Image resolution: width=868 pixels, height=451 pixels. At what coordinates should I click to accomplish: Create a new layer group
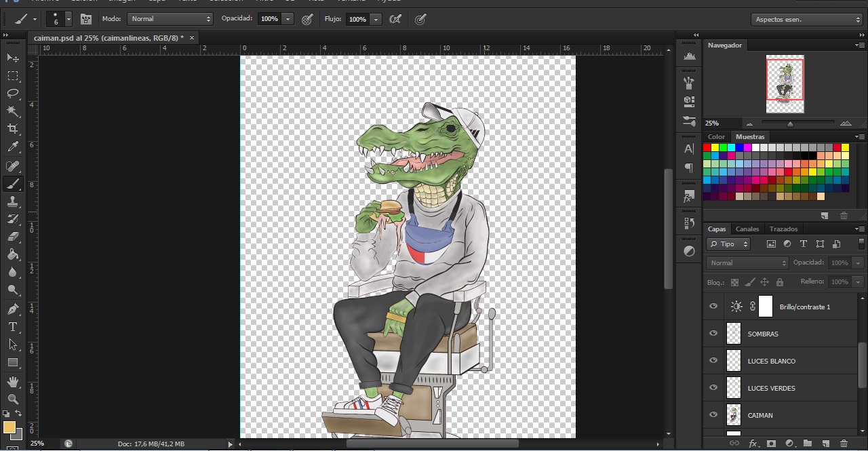808,443
